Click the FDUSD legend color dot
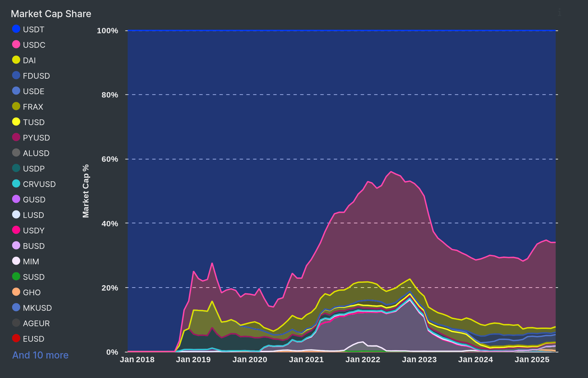The image size is (588, 378). tap(16, 76)
